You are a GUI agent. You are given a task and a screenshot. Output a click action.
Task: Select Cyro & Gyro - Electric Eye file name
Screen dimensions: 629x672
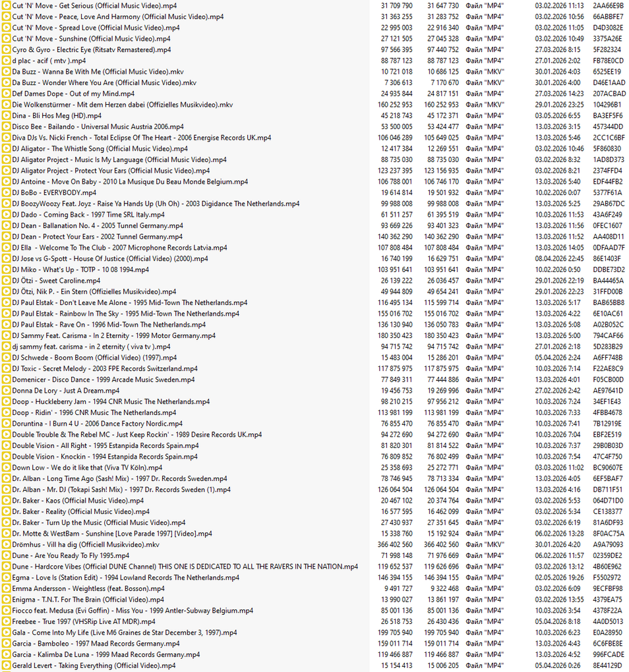coord(92,49)
